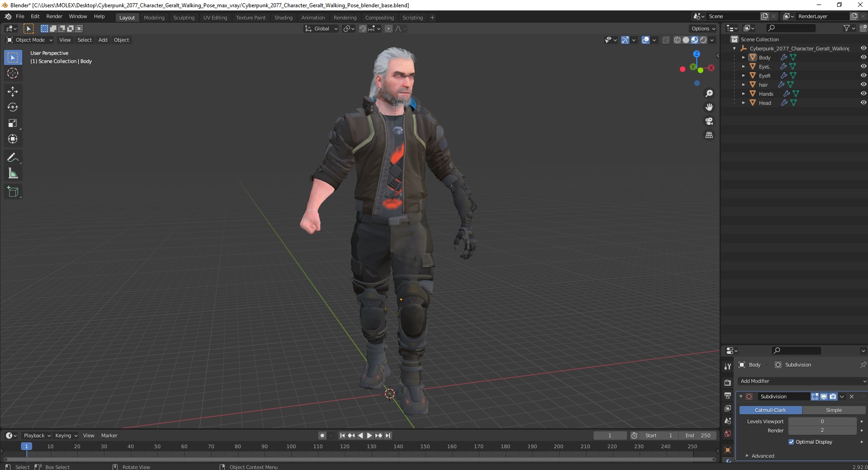The width and height of the screenshot is (868, 470).
Task: Switch perspective/orthographic grid icon
Action: [709, 135]
